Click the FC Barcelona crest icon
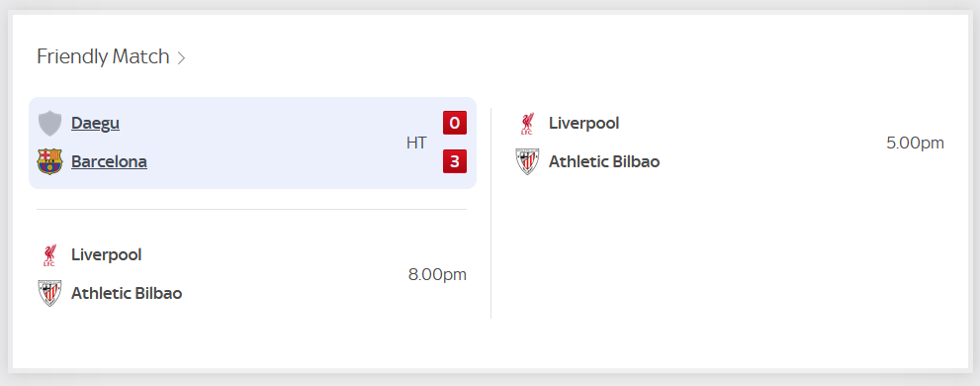Viewport: 980px width, 386px height. click(x=50, y=161)
